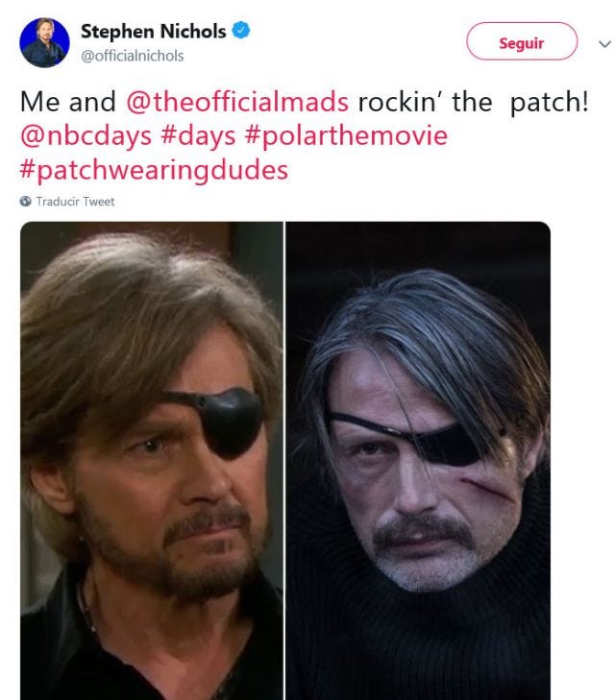Open the #days hashtag
Viewport: 615px width, 700px height.
(198, 135)
